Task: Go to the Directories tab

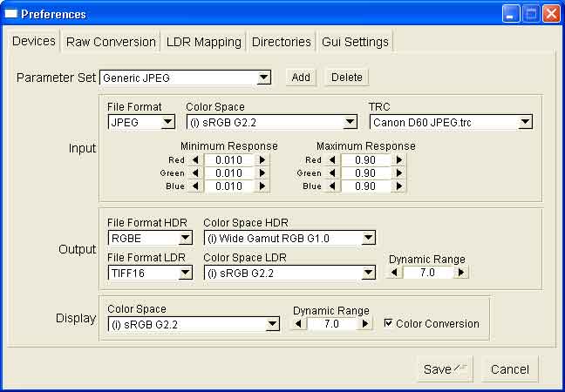Action: (281, 42)
